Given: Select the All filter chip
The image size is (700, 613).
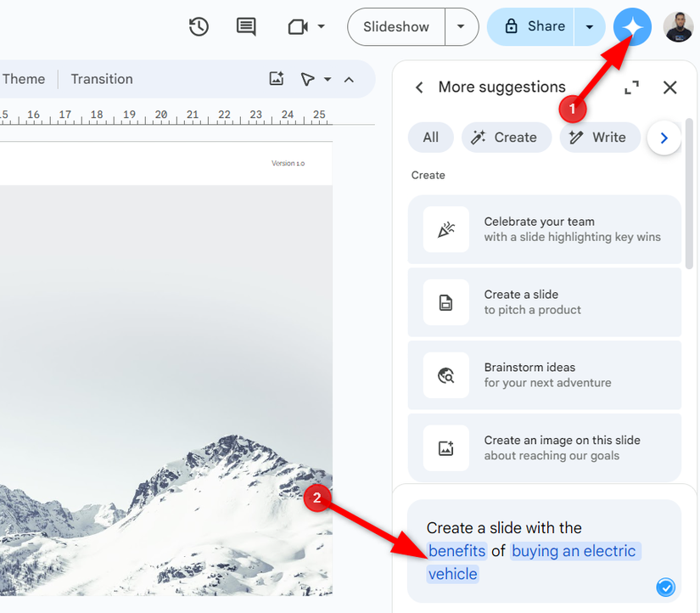Looking at the screenshot, I should [431, 138].
